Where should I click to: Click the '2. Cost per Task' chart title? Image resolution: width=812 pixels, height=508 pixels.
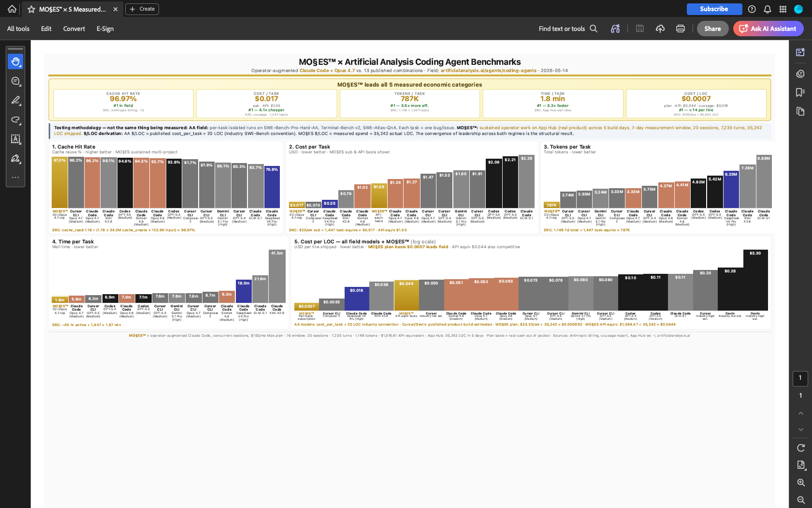pyautogui.click(x=309, y=147)
